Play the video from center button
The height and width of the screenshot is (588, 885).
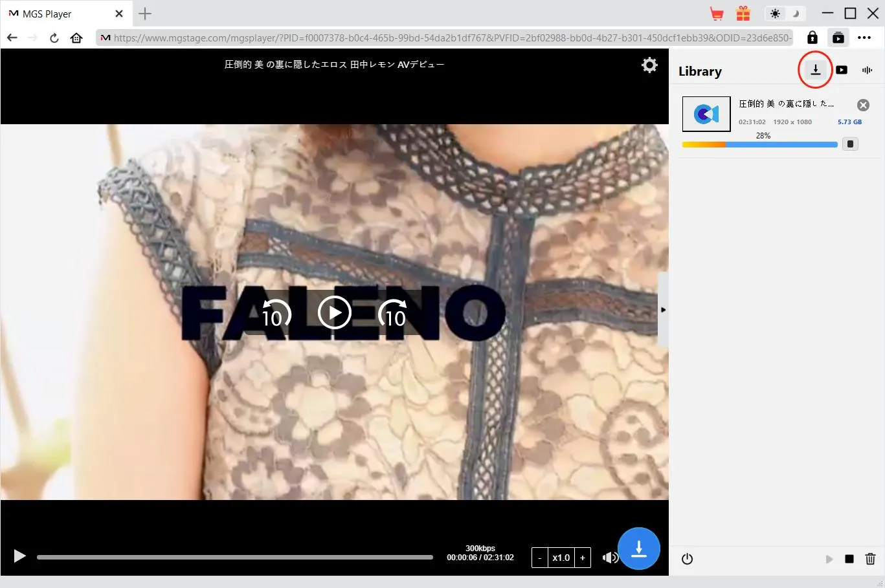(x=335, y=313)
